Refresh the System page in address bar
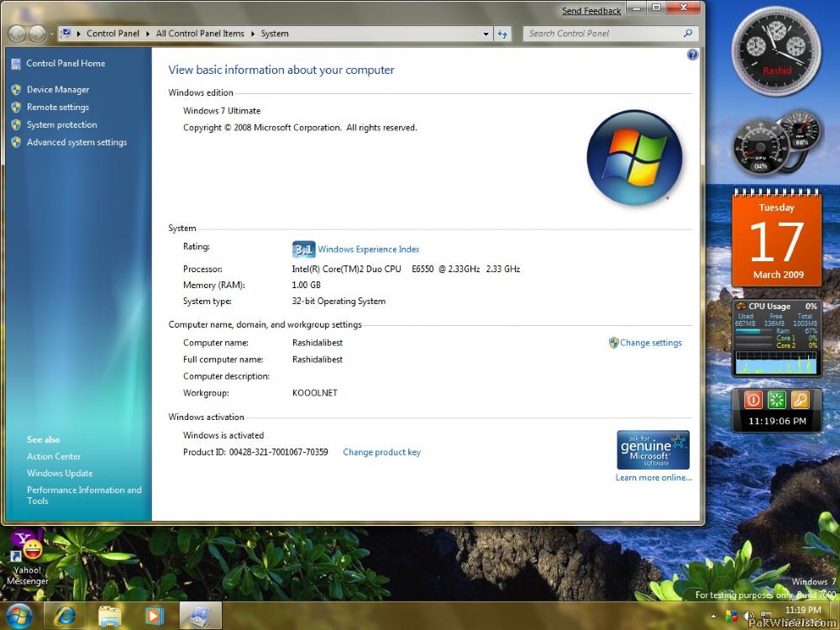The width and height of the screenshot is (840, 630). pyautogui.click(x=502, y=34)
